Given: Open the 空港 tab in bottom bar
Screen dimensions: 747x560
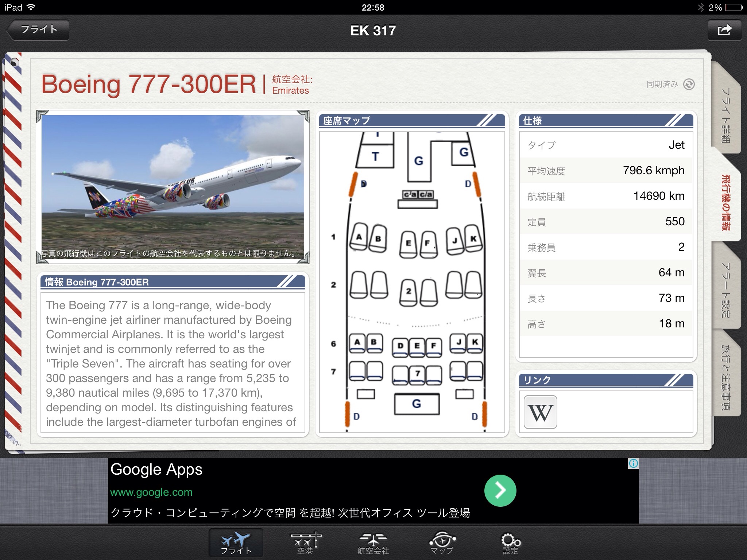Looking at the screenshot, I should (x=305, y=543).
